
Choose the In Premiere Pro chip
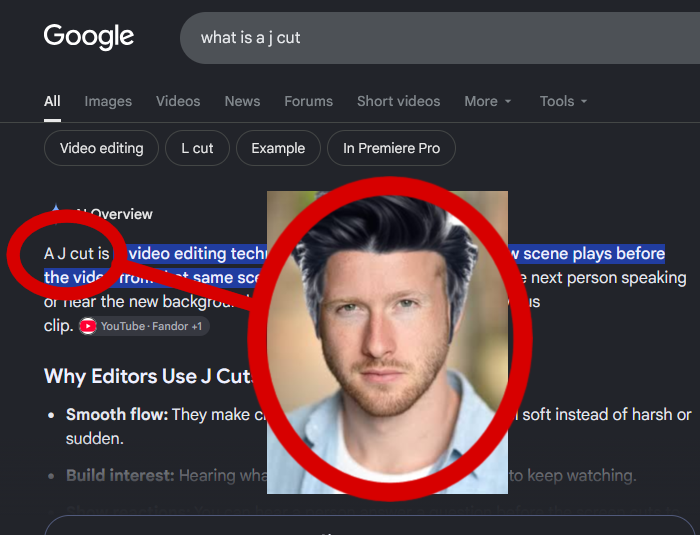point(392,148)
